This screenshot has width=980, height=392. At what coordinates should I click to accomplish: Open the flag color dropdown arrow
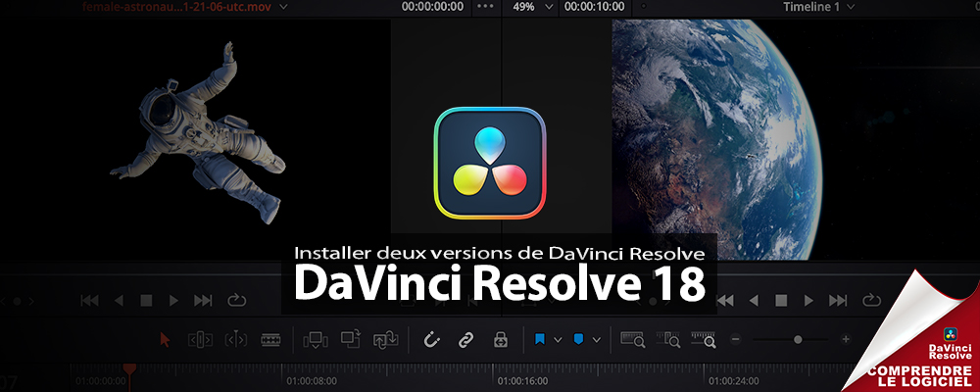point(558,339)
